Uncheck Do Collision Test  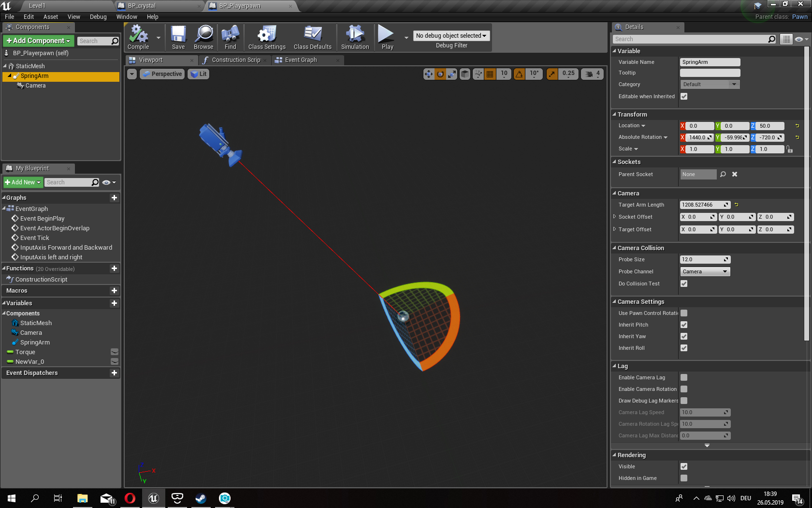tap(684, 284)
